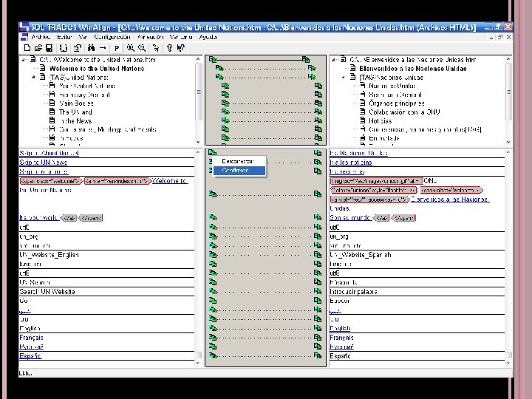Click the target tree pane's scroll-up arrow
This screenshot has height=399, width=532.
tap(508, 59)
